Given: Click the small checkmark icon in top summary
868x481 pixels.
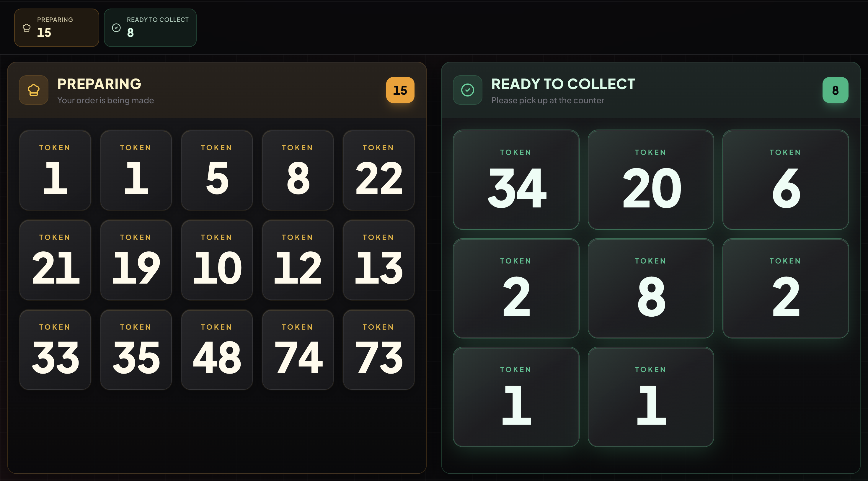Looking at the screenshot, I should coord(116,28).
